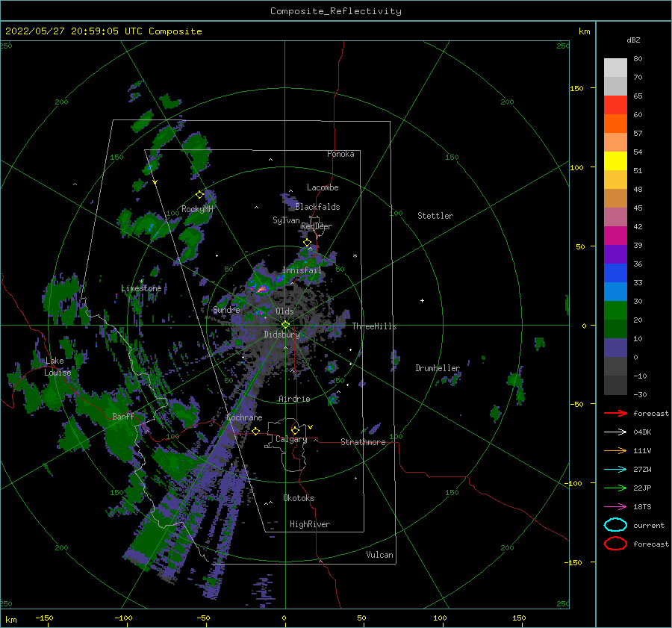
Task: Select the cyan current ellipse icon
Action: click(615, 525)
